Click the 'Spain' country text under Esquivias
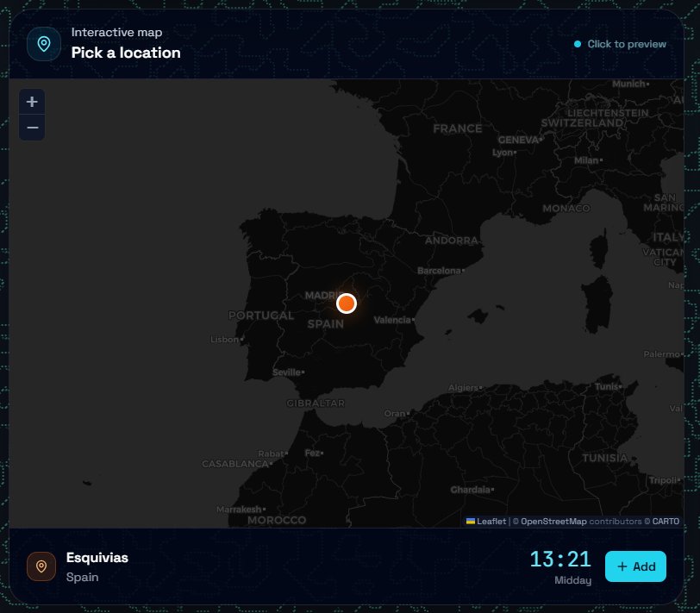Screen dimensions: 700x613 pos(82,577)
